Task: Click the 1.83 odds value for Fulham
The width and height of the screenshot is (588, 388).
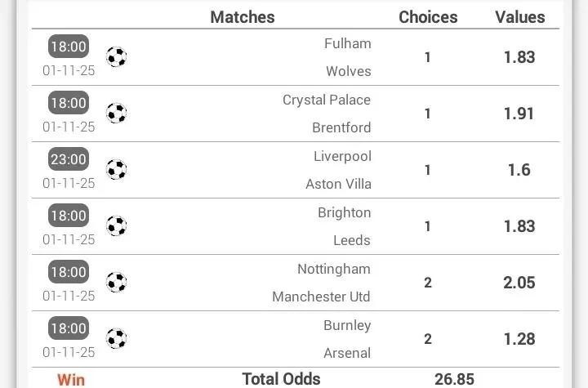Action: point(519,57)
